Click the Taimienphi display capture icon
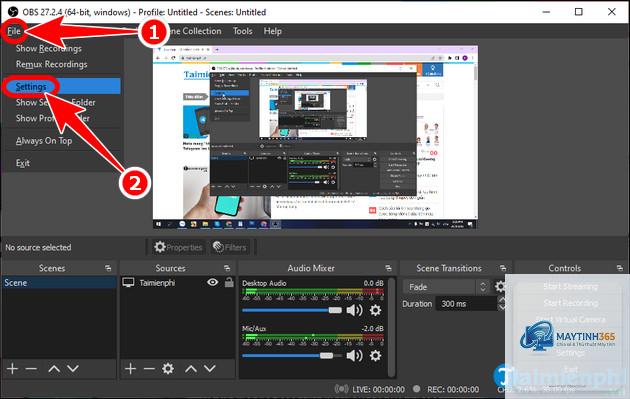 [128, 282]
